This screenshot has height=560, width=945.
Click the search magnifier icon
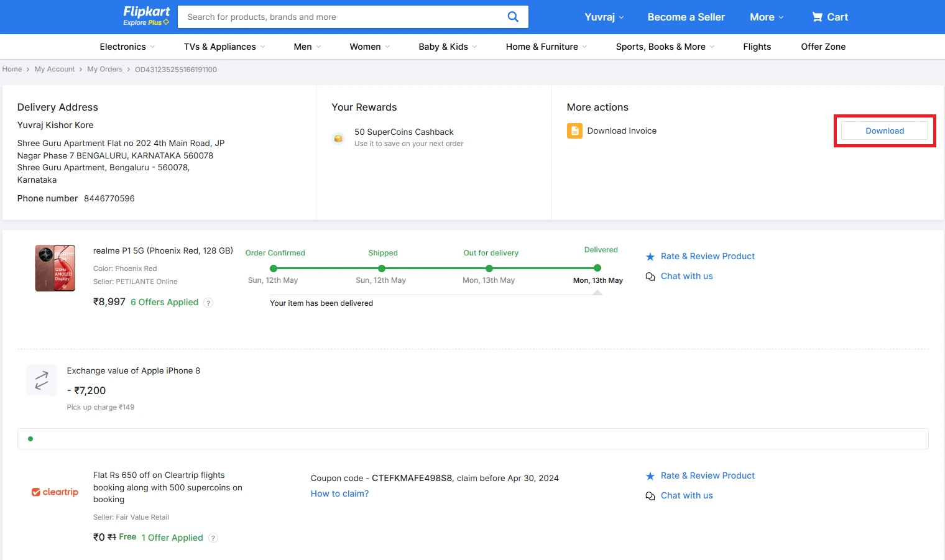[513, 17]
